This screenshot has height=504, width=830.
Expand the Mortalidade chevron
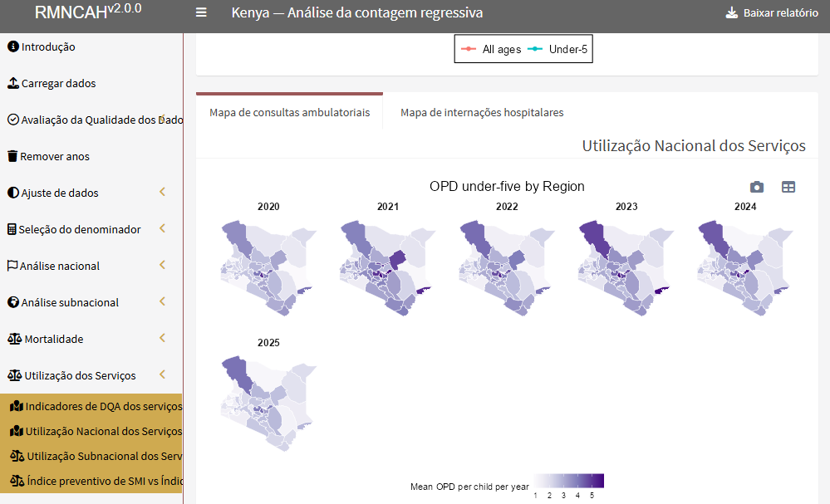pyautogui.click(x=163, y=337)
